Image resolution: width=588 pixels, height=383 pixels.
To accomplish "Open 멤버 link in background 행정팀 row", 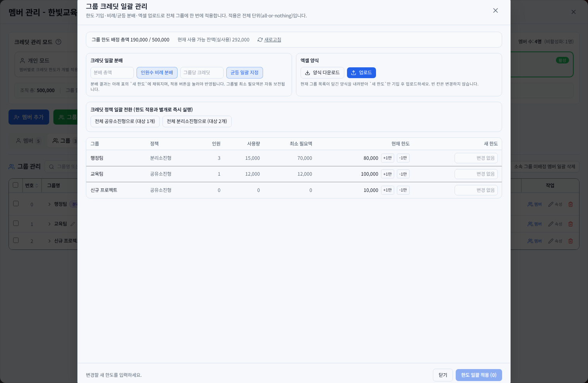I will pyautogui.click(x=535, y=204).
